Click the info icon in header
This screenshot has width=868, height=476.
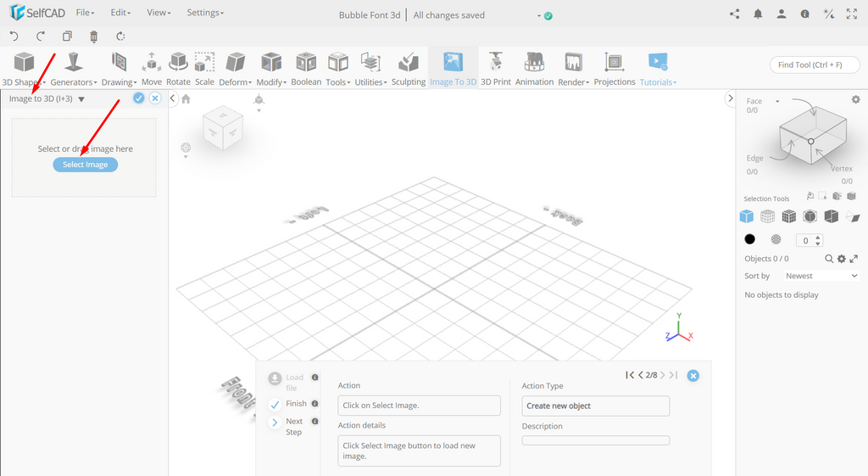tap(805, 14)
